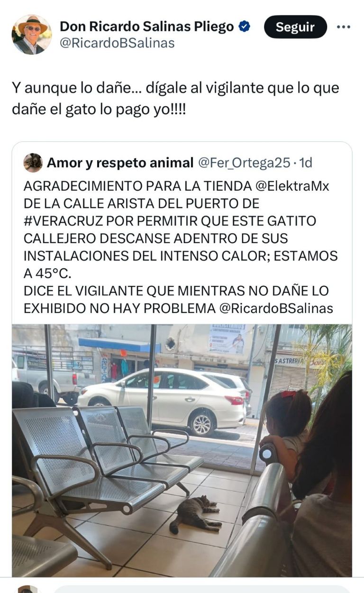Open the cat photo in quoted tweet
The height and width of the screenshot is (593, 364).
tap(182, 450)
